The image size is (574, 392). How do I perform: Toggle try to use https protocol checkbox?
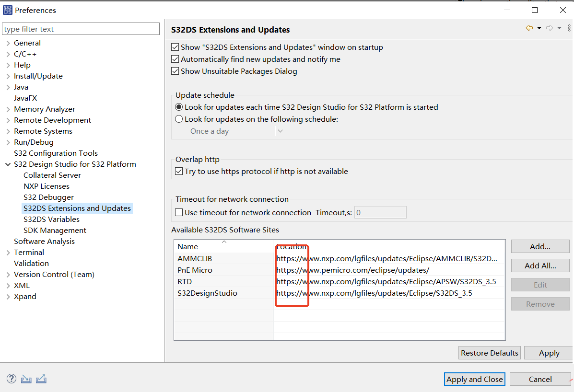179,171
